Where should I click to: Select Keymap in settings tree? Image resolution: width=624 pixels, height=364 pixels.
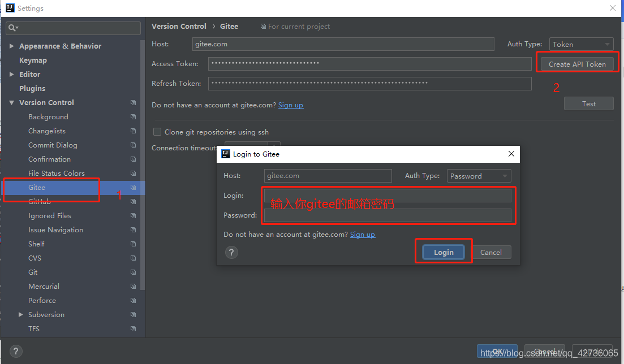click(x=33, y=60)
